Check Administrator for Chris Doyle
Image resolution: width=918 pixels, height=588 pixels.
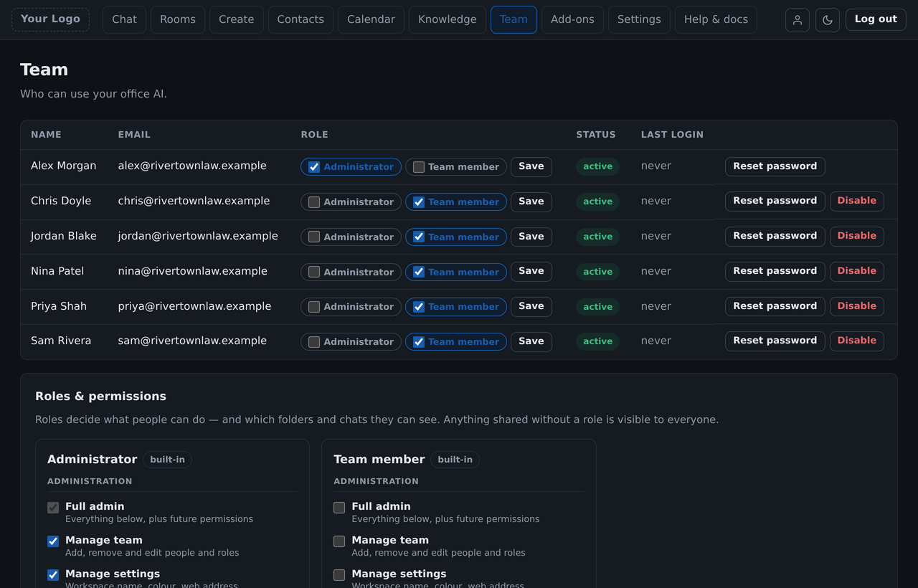[314, 202]
